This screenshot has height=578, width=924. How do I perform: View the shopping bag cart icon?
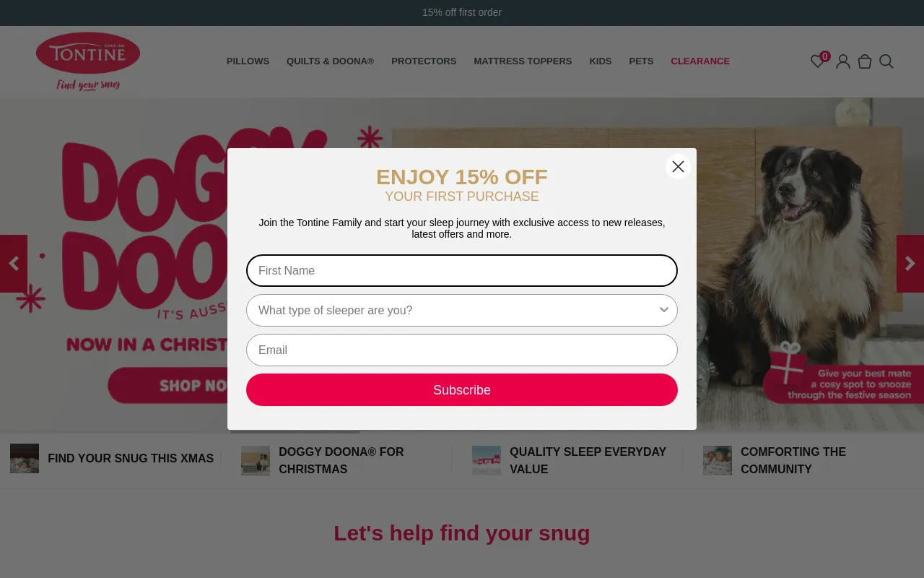[865, 61]
